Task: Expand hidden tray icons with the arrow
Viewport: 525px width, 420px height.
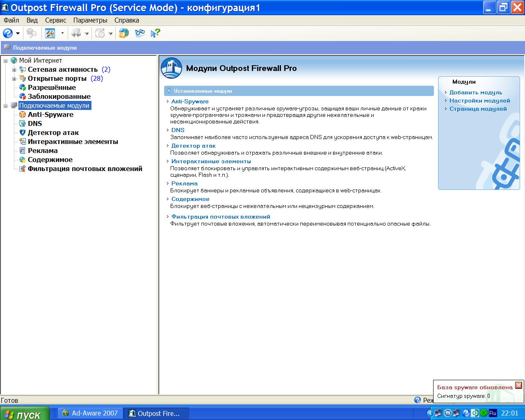Action: (x=430, y=413)
